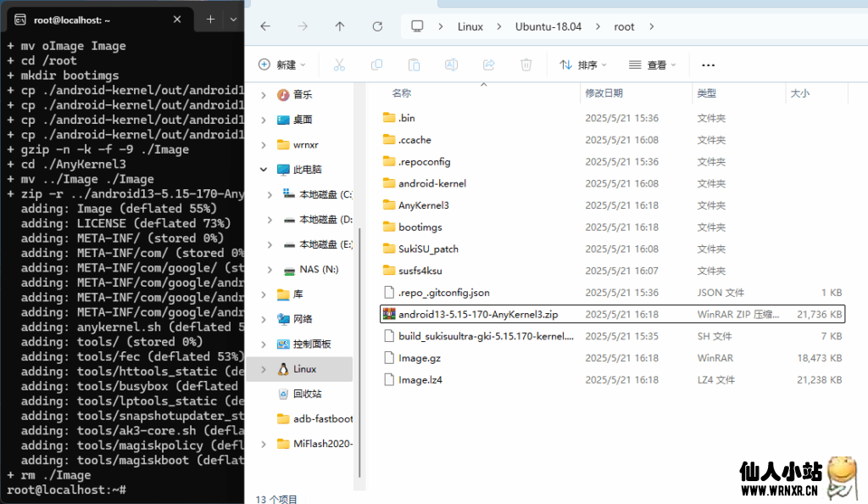Viewport: 868px width, 504px height.
Task: Open the terminal tab dropdown arrow
Action: tap(233, 20)
